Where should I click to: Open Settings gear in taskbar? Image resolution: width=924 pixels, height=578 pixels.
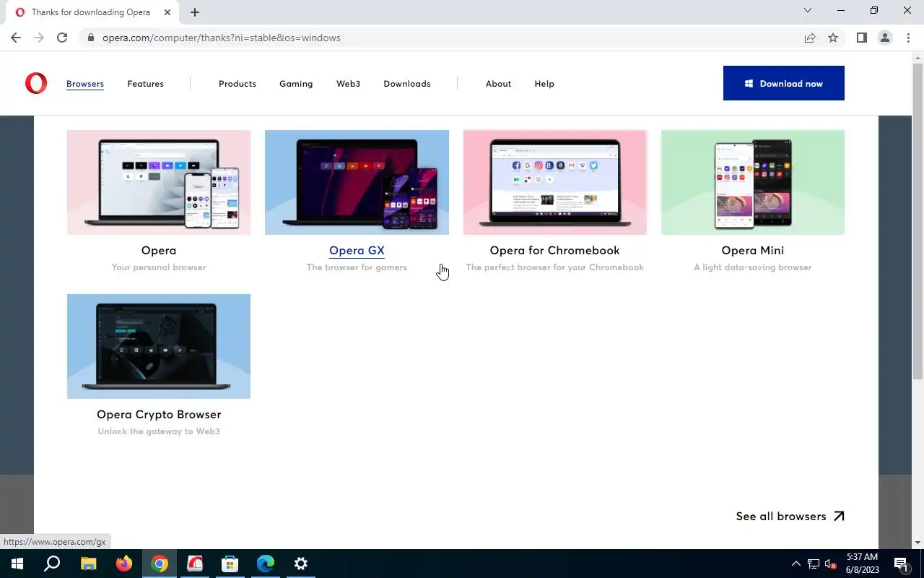[301, 564]
